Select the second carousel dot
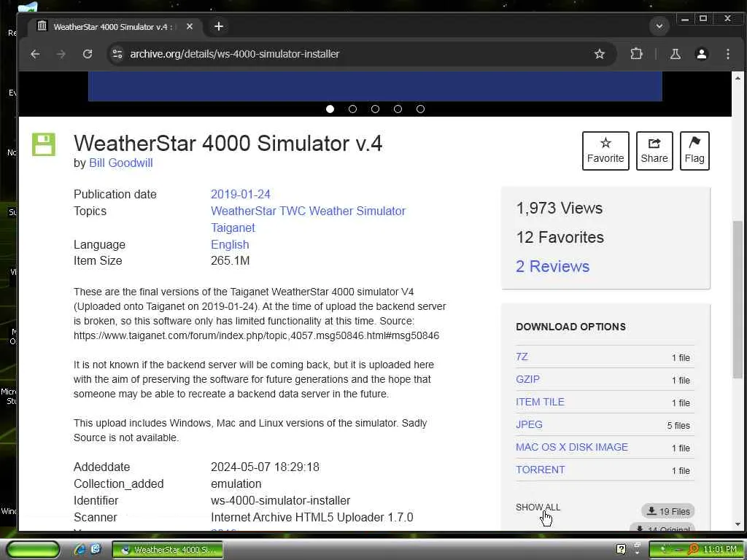The height and width of the screenshot is (560, 747). coord(352,109)
